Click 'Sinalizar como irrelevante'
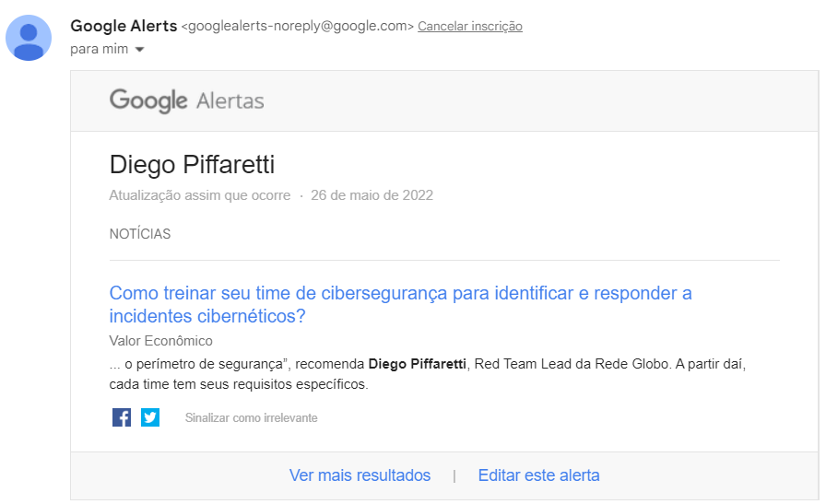The image size is (826, 504). pyautogui.click(x=251, y=418)
